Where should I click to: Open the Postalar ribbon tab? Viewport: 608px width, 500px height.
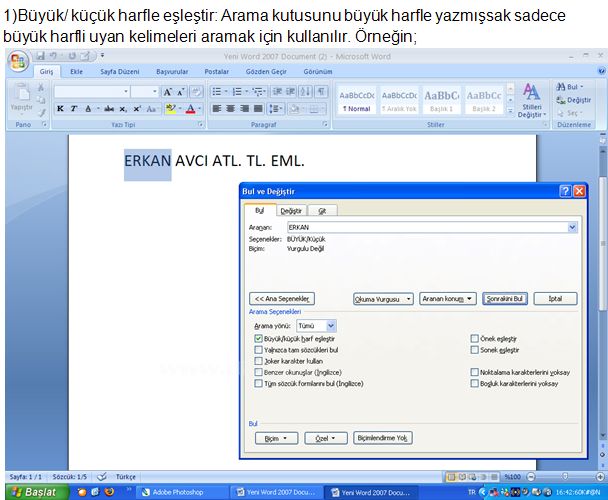(216, 71)
